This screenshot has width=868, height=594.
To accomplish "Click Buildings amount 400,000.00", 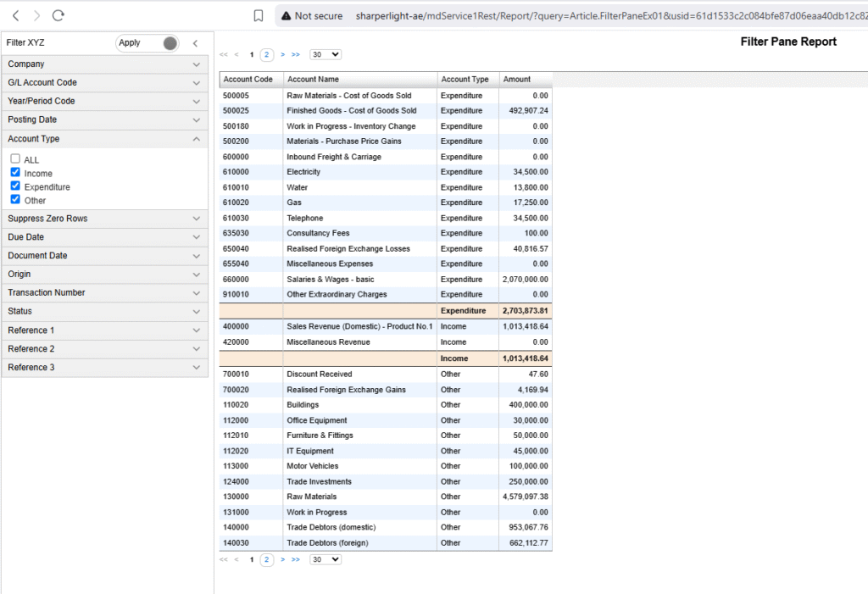I will (x=529, y=405).
